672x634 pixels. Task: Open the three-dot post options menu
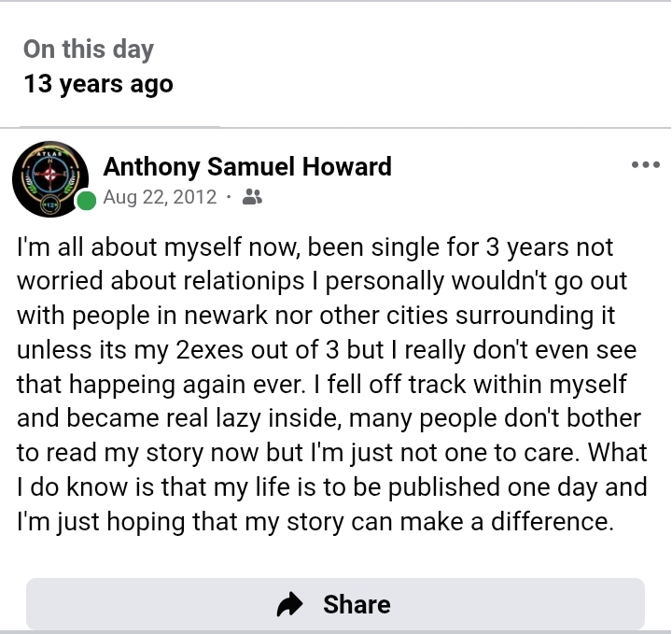click(645, 166)
